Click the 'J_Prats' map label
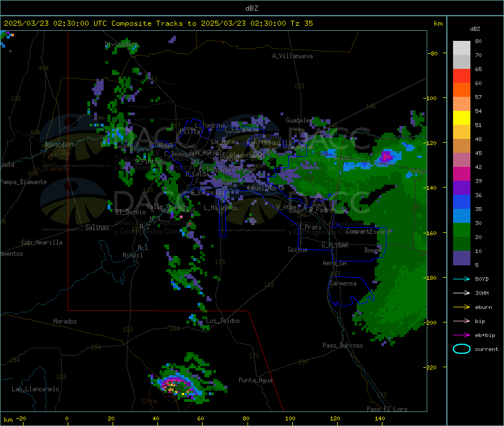 [310, 227]
